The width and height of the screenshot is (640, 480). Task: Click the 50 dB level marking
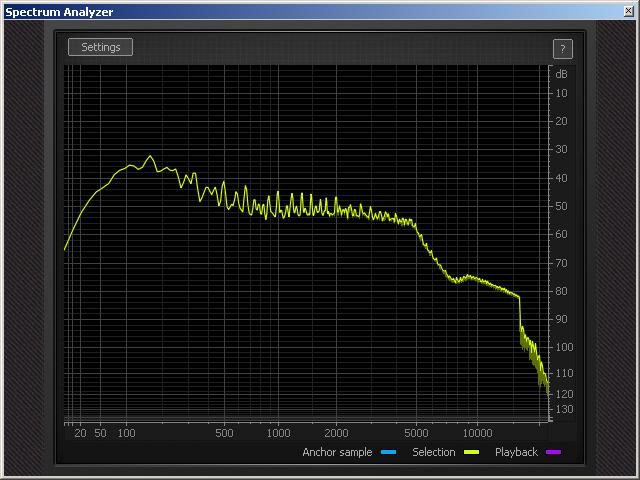(x=561, y=206)
